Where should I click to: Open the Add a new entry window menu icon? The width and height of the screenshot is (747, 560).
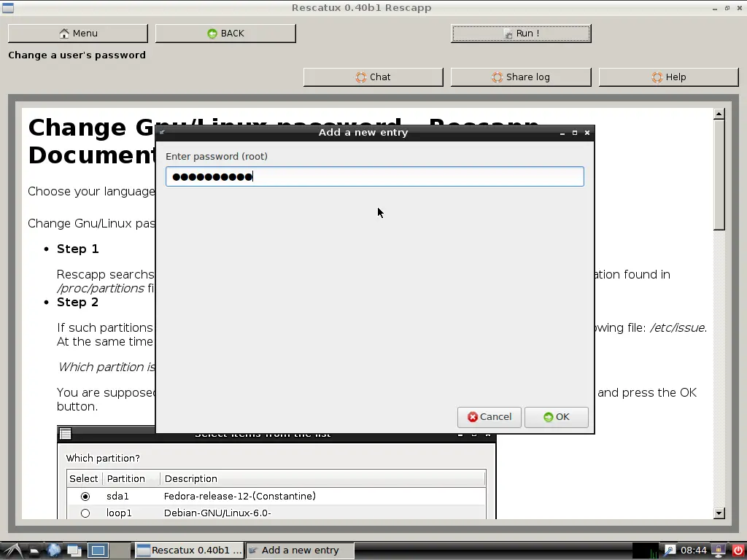[163, 133]
